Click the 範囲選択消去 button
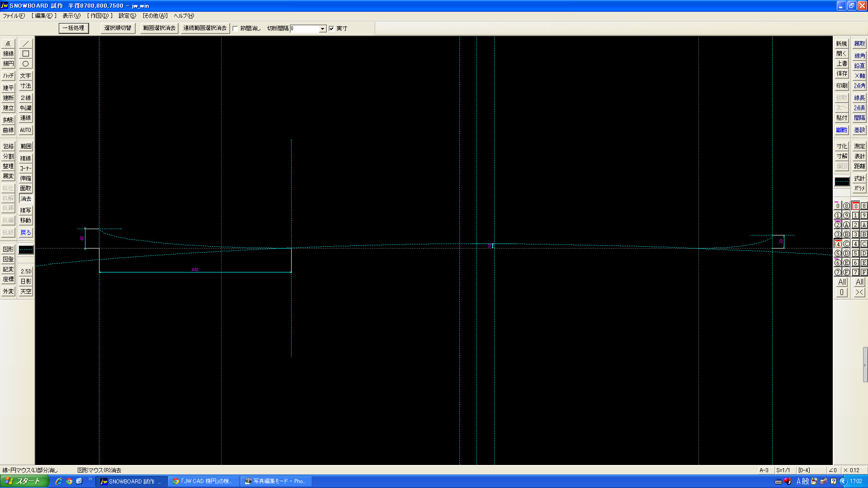868x488 pixels. point(159,28)
